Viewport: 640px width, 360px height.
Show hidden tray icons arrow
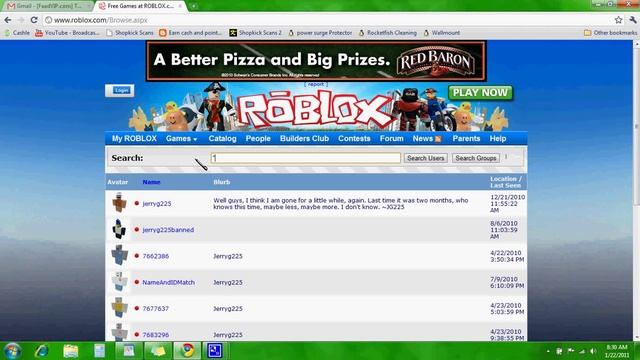(548, 351)
